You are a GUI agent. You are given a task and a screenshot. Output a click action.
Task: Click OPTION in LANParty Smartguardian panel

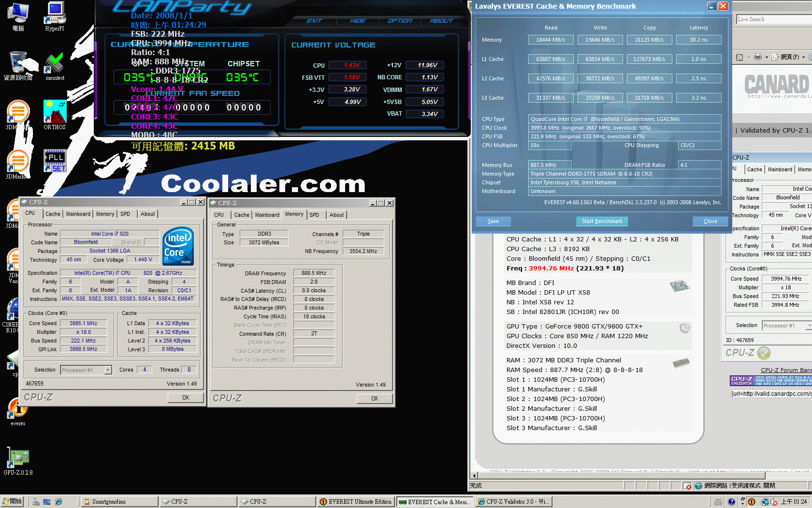tap(400, 21)
